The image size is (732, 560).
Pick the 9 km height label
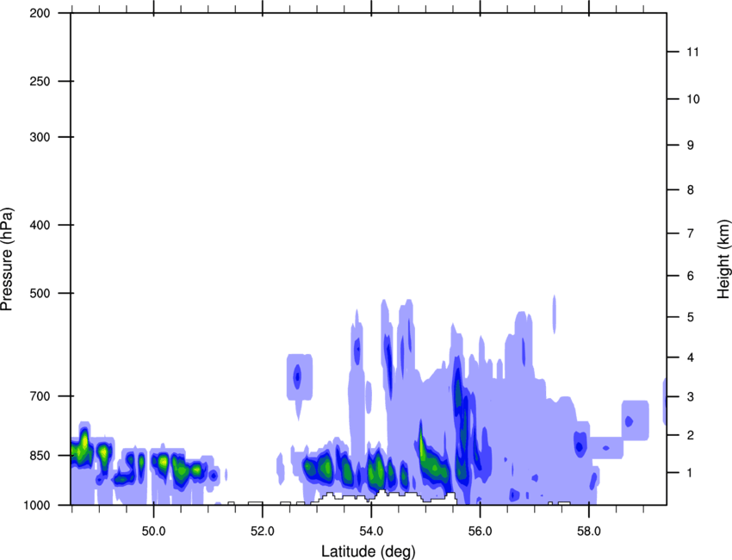[691, 146]
